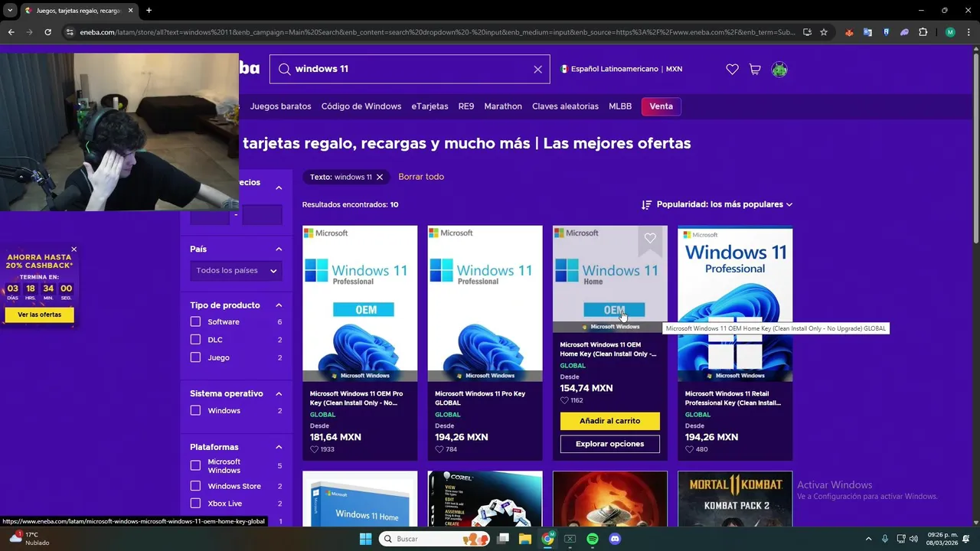Remove the 'Texto: windows 11' filter chip
This screenshot has height=551, width=980.
[379, 177]
